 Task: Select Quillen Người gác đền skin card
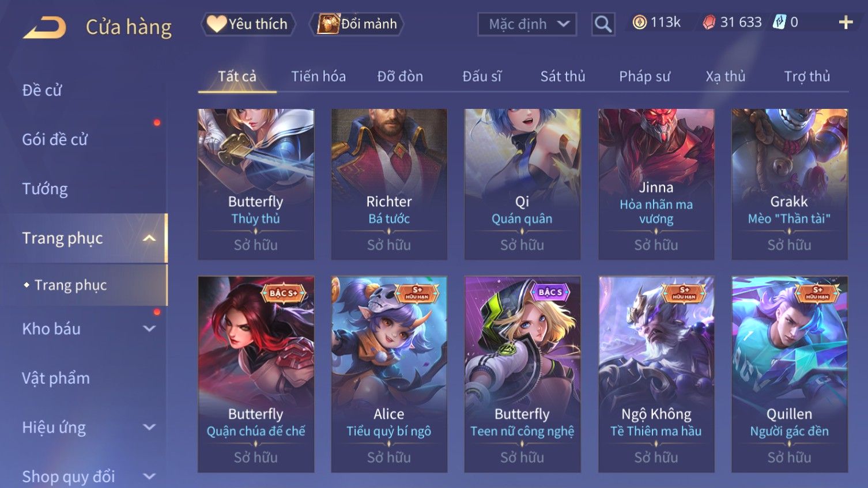pos(789,374)
